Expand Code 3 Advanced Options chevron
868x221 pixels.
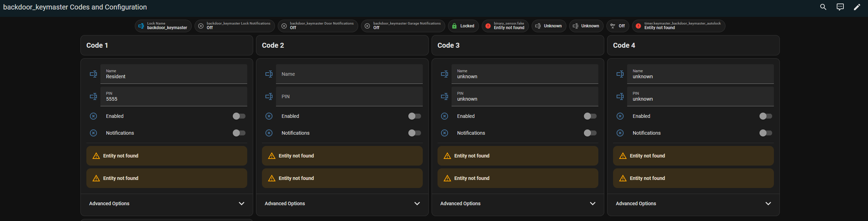coord(593,203)
